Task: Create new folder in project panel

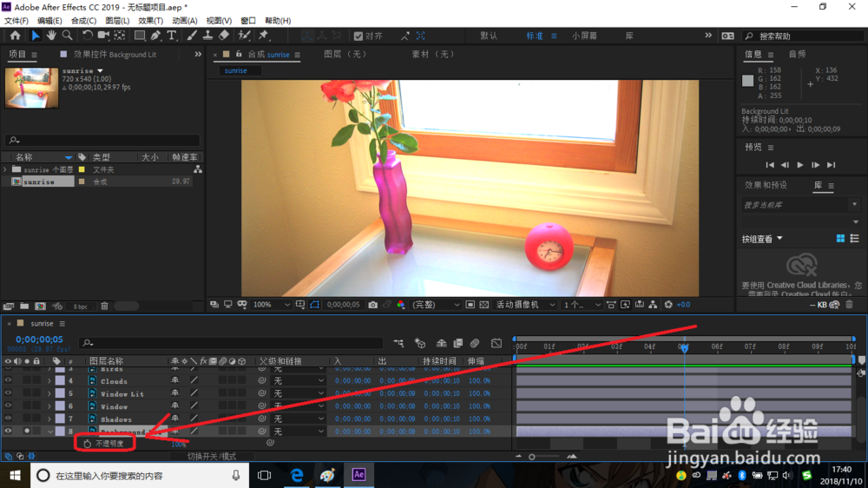Action: point(24,306)
